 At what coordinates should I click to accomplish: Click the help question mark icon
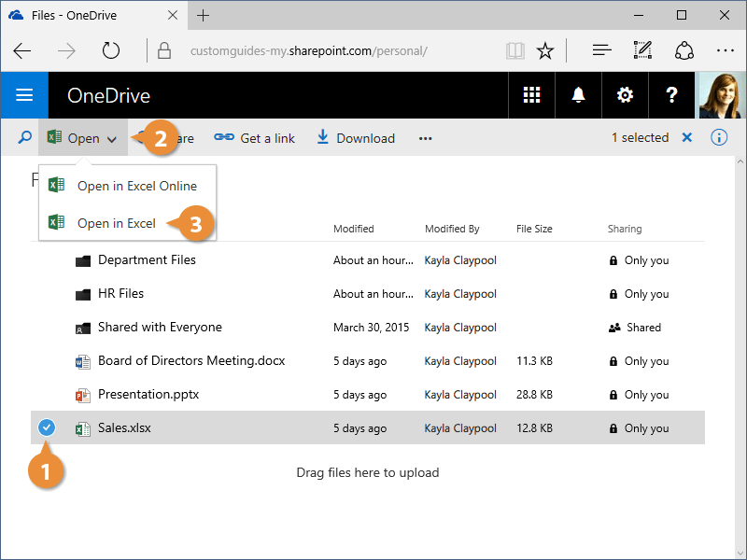(x=671, y=95)
